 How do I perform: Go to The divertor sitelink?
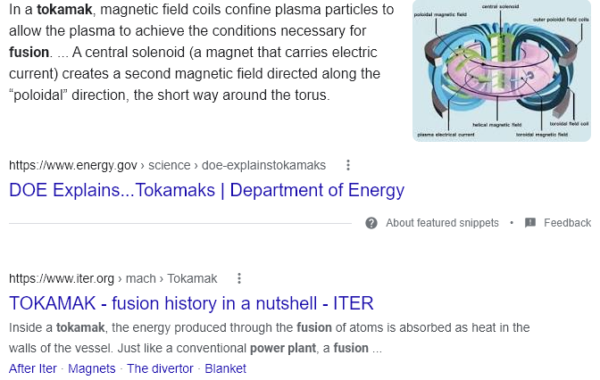pyautogui.click(x=160, y=369)
